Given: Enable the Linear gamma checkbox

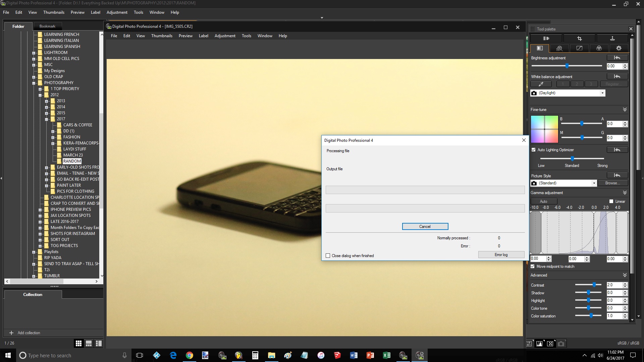Looking at the screenshot, I should 611,201.
